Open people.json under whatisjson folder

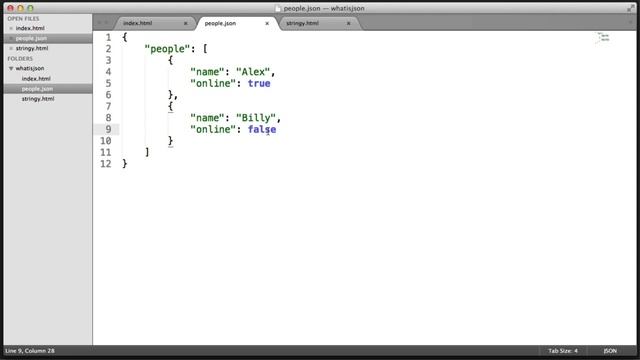coord(38,89)
